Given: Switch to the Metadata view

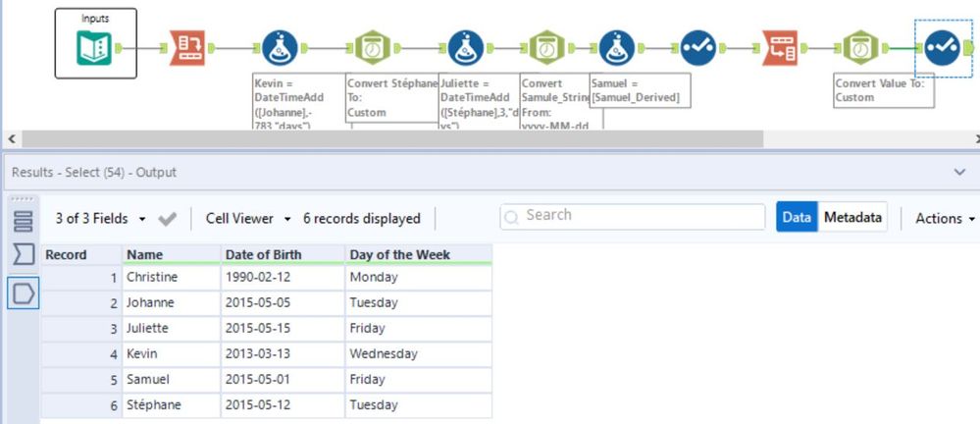Looking at the screenshot, I should click(852, 218).
